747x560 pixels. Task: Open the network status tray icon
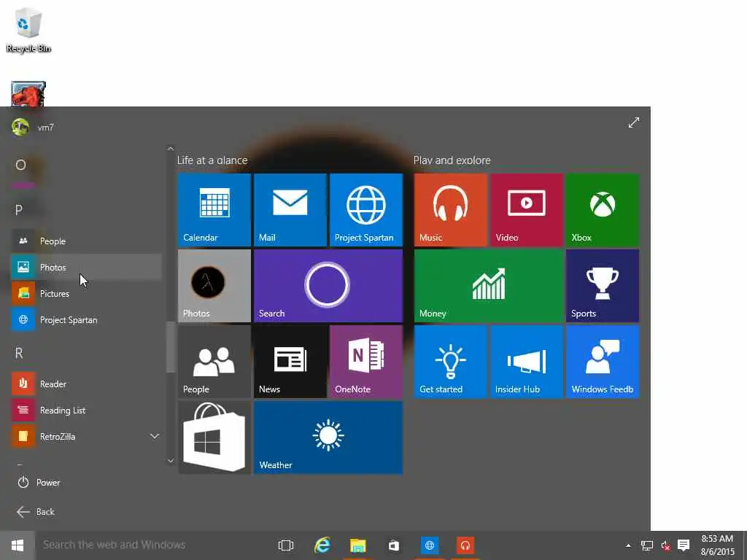tap(647, 545)
